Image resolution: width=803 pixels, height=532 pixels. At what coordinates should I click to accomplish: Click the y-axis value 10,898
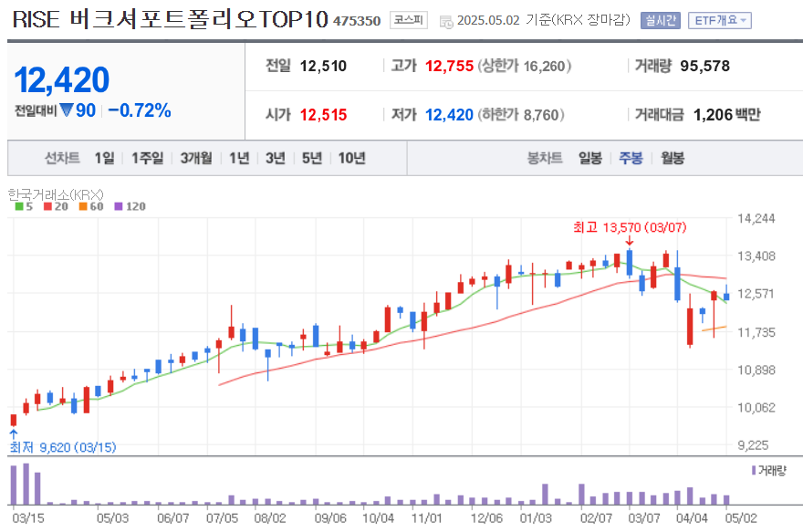coord(756,370)
